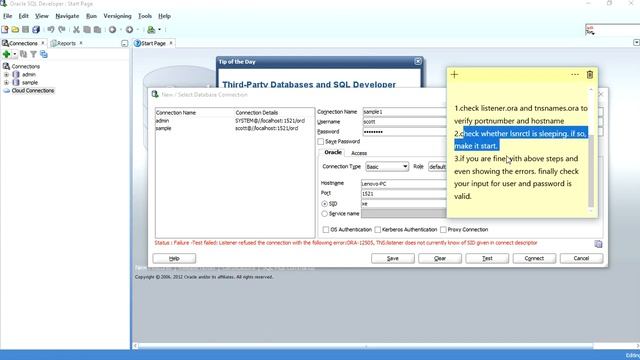Open the Edit menu

[x=23, y=16]
